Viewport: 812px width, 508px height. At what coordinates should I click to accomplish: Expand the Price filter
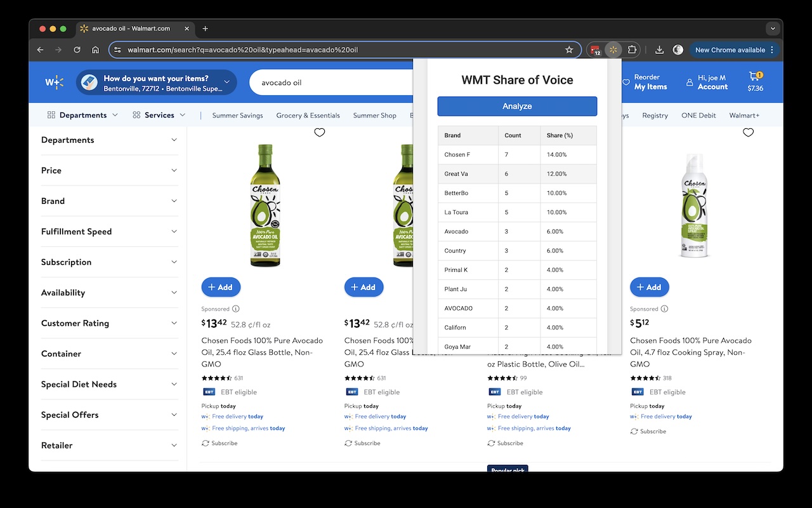(109, 170)
